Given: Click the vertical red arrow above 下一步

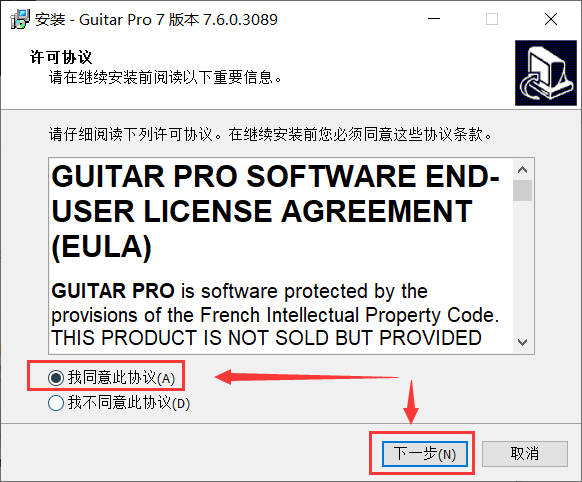Looking at the screenshot, I should coord(411,401).
